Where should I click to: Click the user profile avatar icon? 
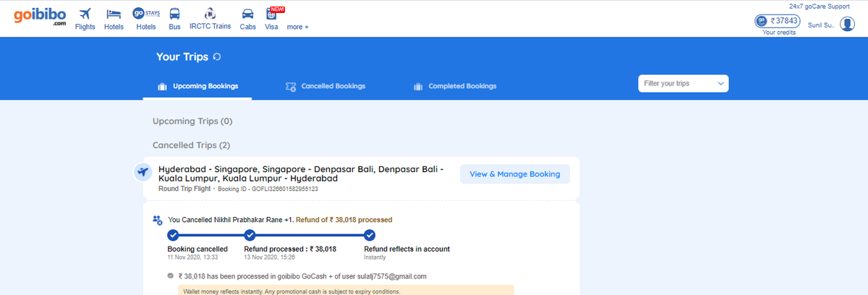(847, 24)
